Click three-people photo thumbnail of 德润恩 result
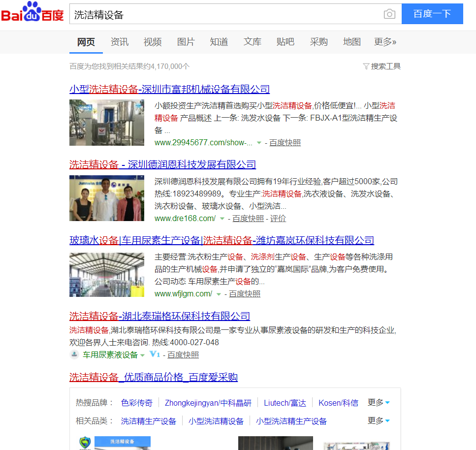Viewport: 476px width, 450px height. click(x=107, y=198)
